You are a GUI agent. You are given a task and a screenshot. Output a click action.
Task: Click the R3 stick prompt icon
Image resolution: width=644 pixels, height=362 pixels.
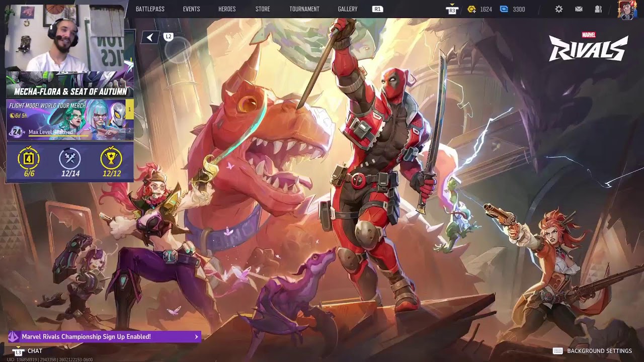click(452, 9)
